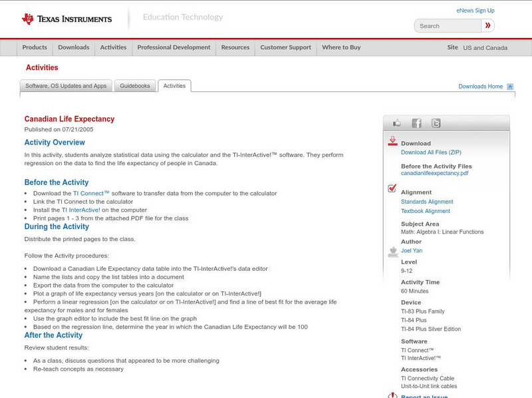The height and width of the screenshot is (398, 532).
Task: Click the Before the Activity heading
Action: click(57, 182)
